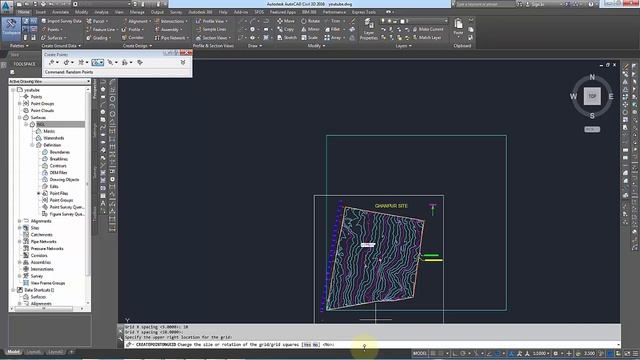Click the search help input box
Screen dimensions: 640x360
coord(485,4)
